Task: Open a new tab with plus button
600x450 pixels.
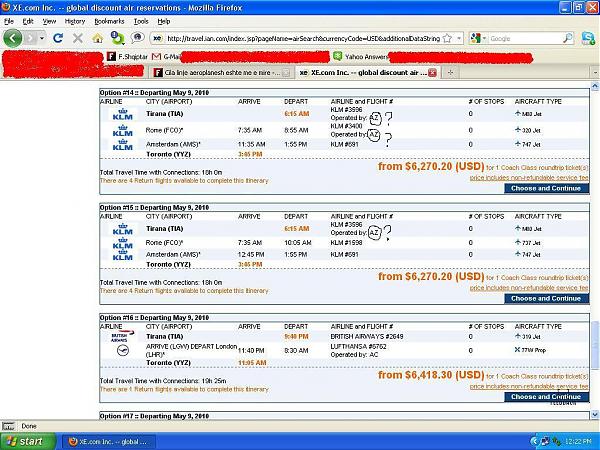Action: point(450,72)
